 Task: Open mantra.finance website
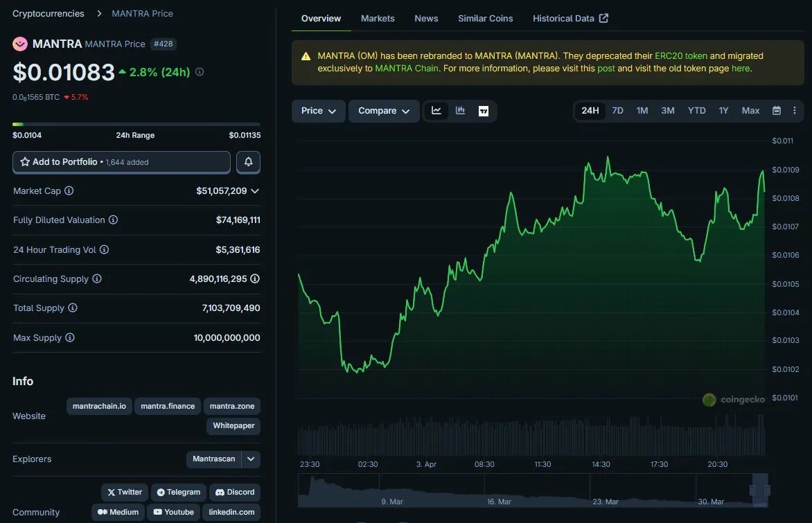coord(168,407)
